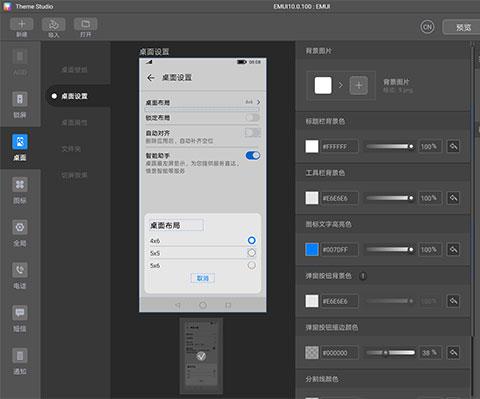Select the 桌面壁纸 item in the submenu list
The height and width of the screenshot is (399, 480).
(x=75, y=70)
